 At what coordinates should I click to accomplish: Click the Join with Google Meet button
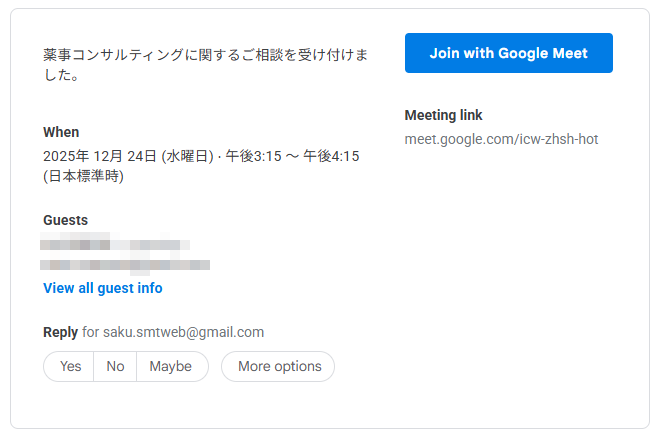(508, 53)
